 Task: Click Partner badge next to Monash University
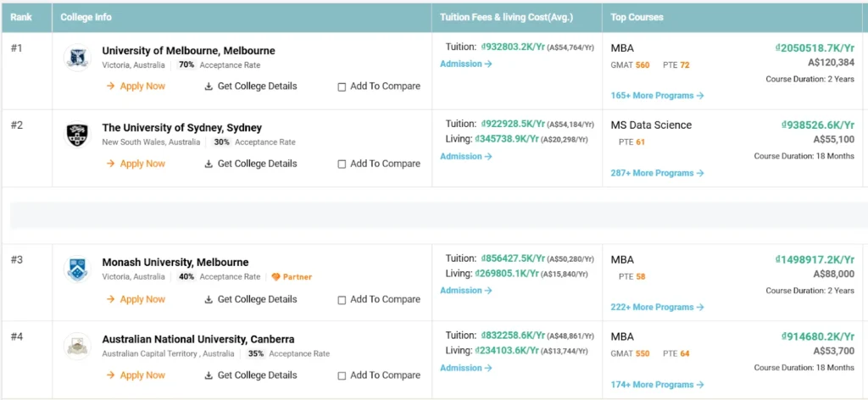tap(292, 276)
